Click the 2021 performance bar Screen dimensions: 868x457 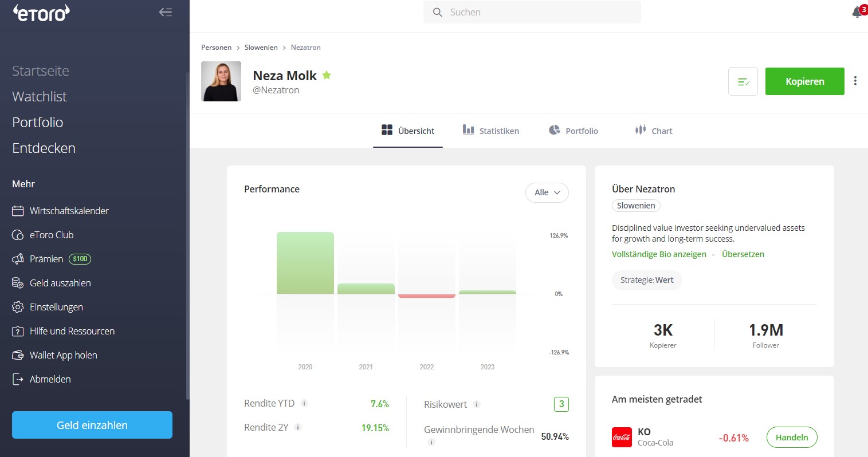(x=366, y=289)
